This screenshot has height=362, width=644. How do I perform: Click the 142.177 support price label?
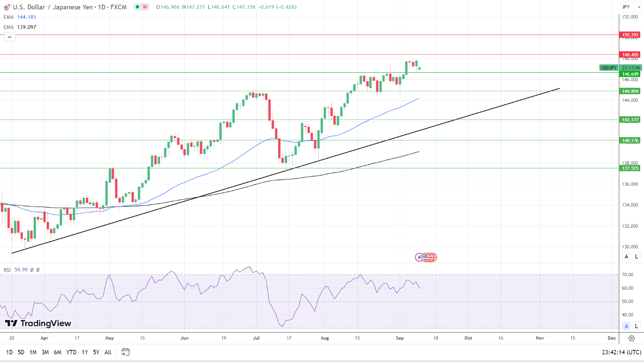[x=630, y=120]
